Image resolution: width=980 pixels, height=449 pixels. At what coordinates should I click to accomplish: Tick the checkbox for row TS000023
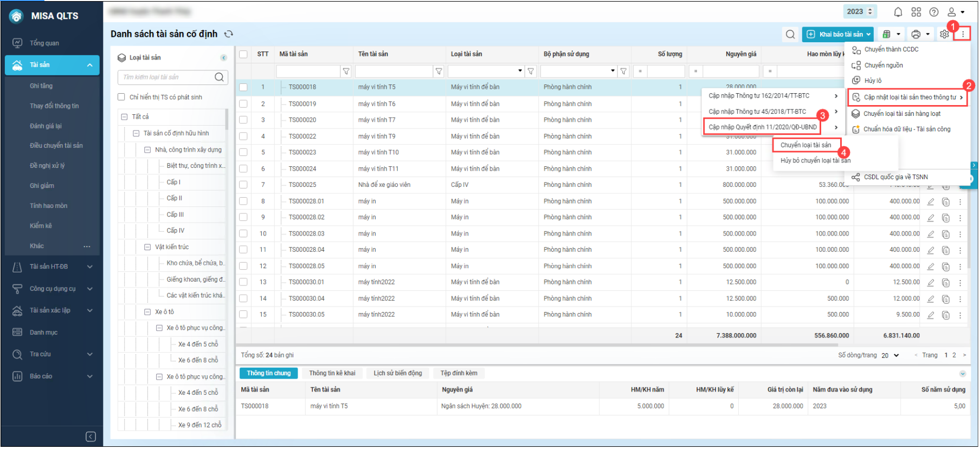243,153
